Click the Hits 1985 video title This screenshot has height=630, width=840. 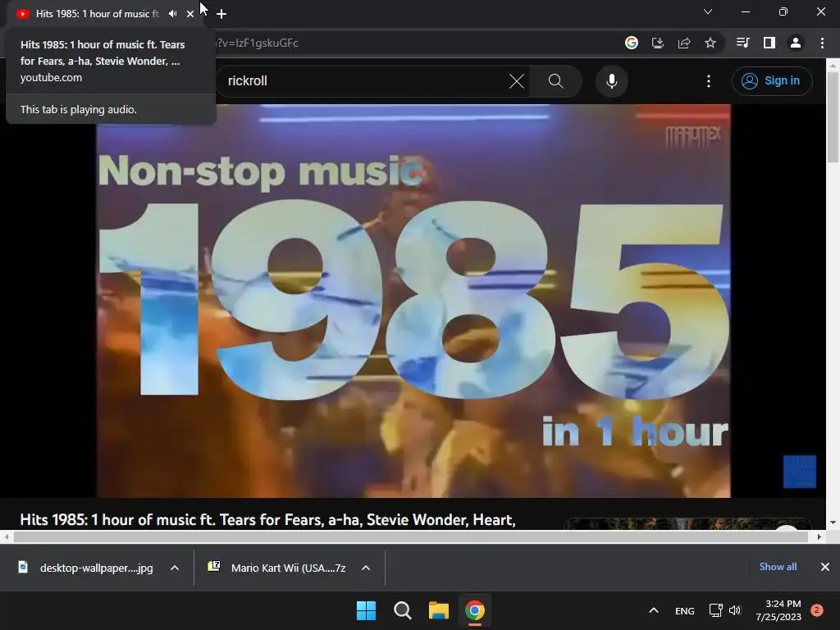click(268, 519)
